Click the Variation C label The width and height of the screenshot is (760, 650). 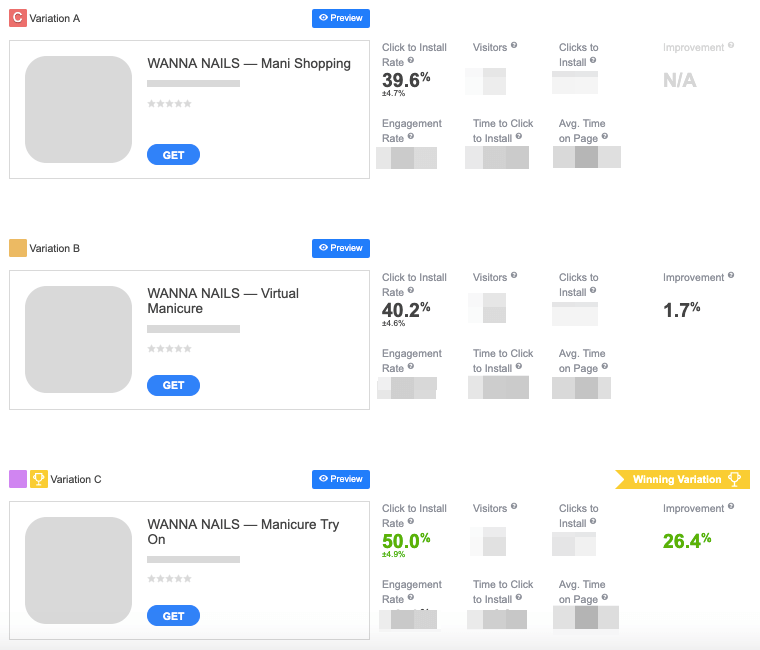[x=76, y=479]
